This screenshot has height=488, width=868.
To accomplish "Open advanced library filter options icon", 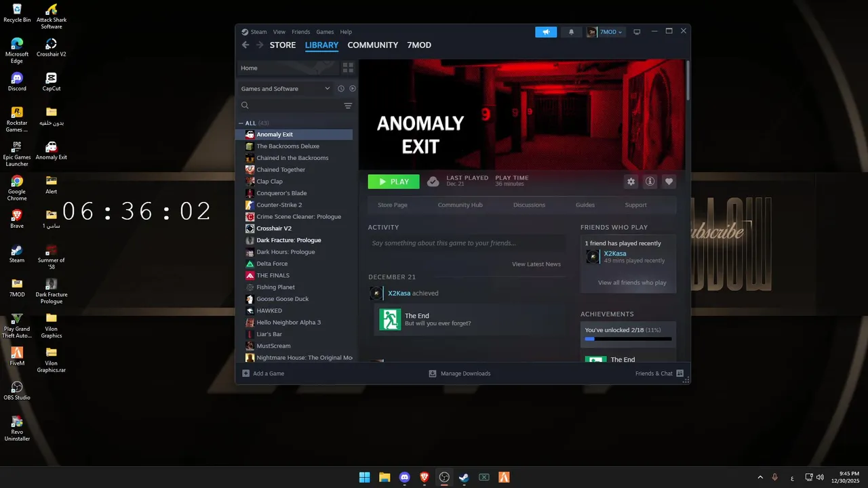I will coord(348,106).
